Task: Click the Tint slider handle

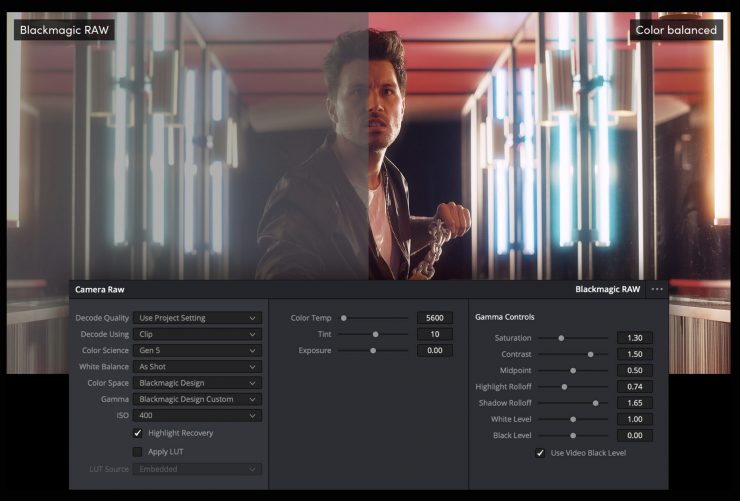Action: pos(376,334)
